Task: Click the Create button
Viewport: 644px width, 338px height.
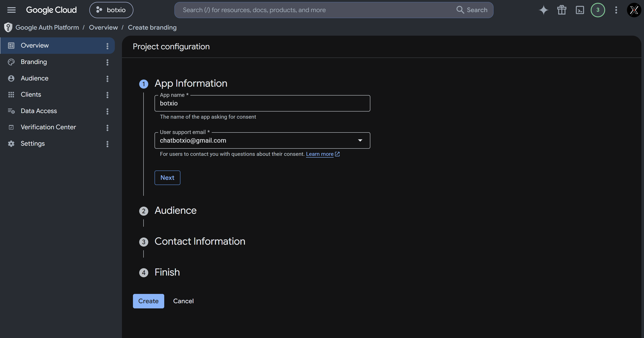Action: (148, 301)
